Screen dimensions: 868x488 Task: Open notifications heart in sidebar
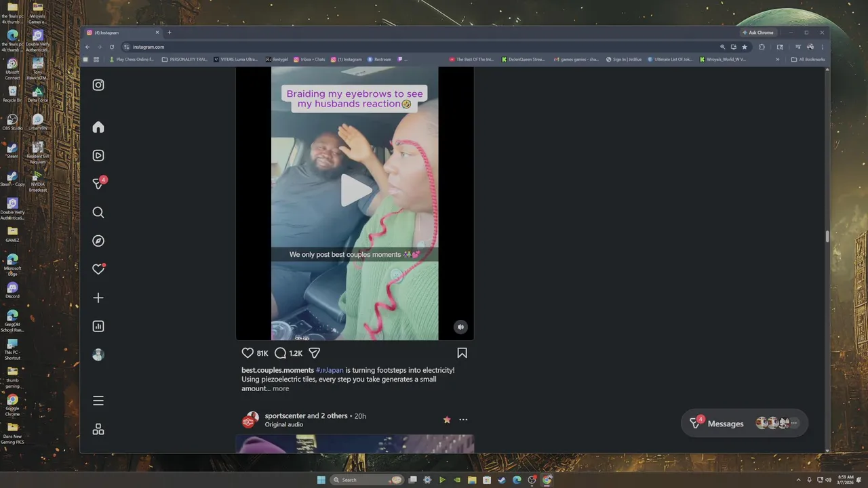98,269
